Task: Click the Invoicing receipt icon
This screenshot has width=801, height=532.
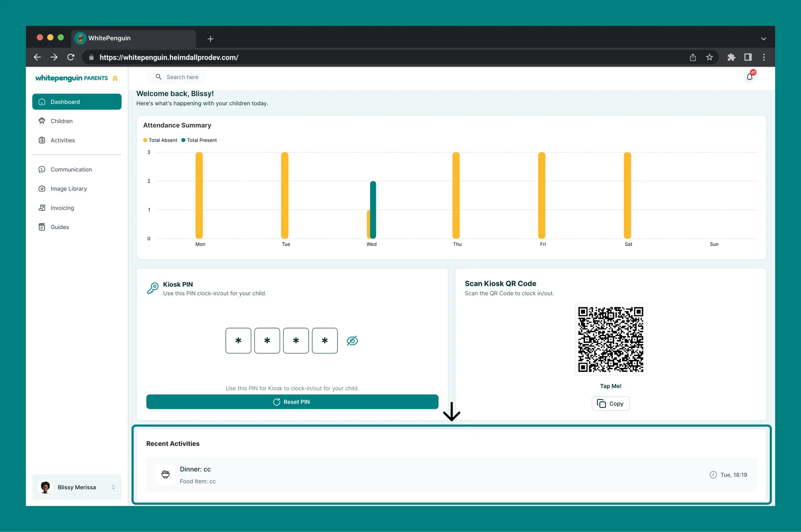Action: click(42, 208)
